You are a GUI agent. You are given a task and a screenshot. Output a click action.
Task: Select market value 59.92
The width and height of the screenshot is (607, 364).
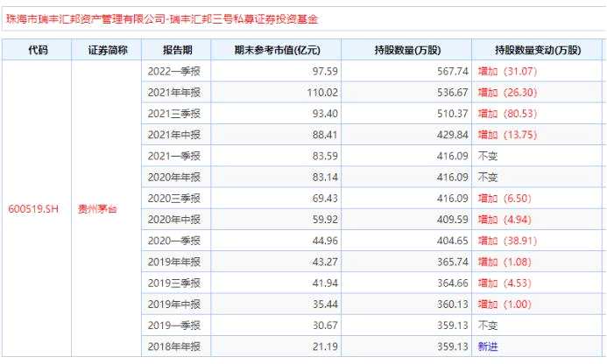point(325,220)
